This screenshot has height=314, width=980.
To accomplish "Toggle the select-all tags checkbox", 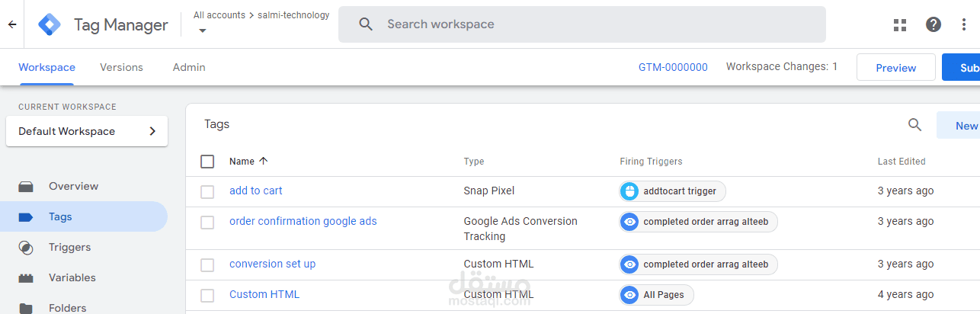I will [207, 162].
